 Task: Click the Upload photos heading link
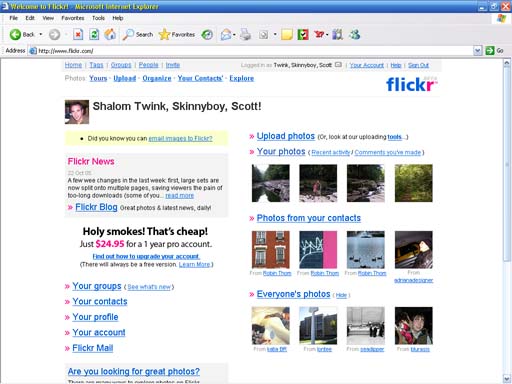[x=286, y=136]
